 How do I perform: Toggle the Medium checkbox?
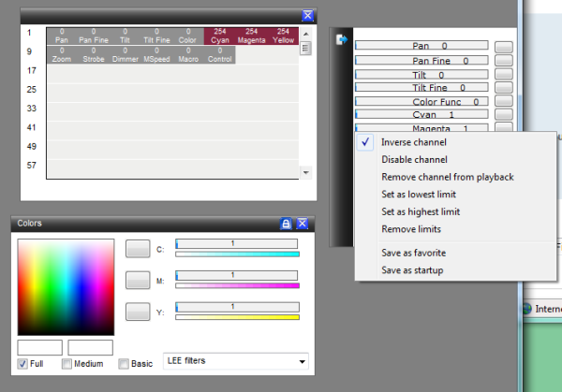tap(67, 364)
